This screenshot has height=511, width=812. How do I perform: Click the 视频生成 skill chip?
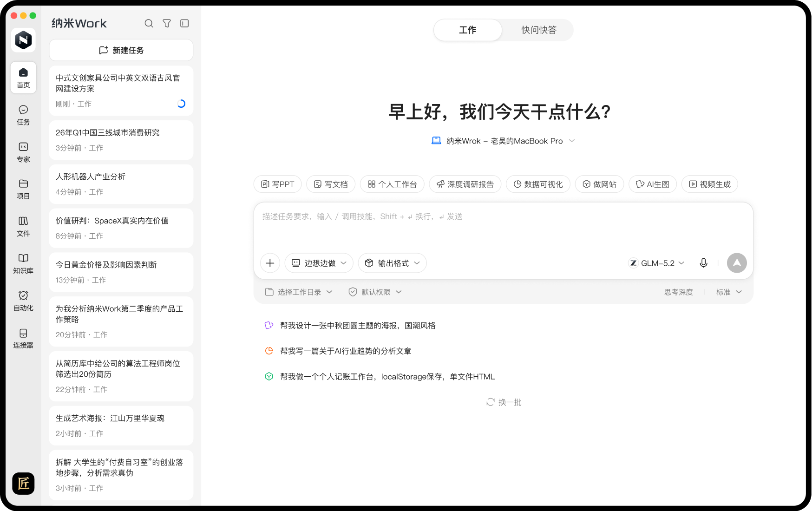(x=709, y=184)
